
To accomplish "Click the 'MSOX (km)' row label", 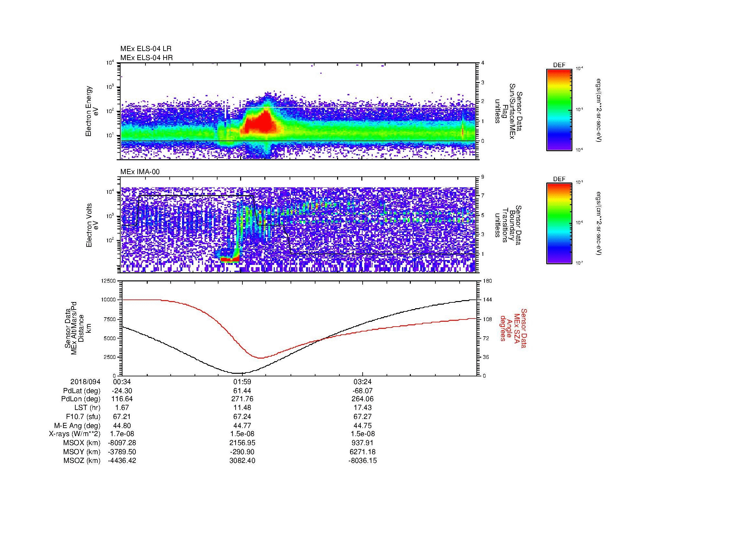I will pos(82,443).
